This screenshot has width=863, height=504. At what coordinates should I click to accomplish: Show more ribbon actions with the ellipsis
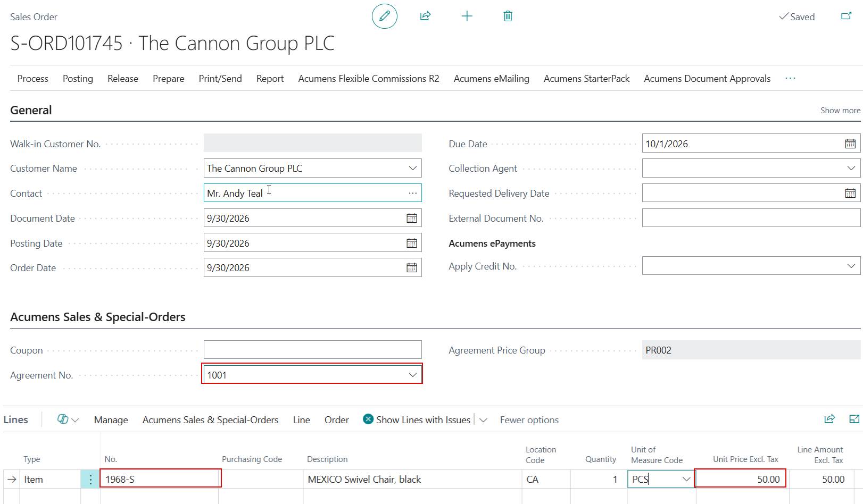(x=790, y=78)
